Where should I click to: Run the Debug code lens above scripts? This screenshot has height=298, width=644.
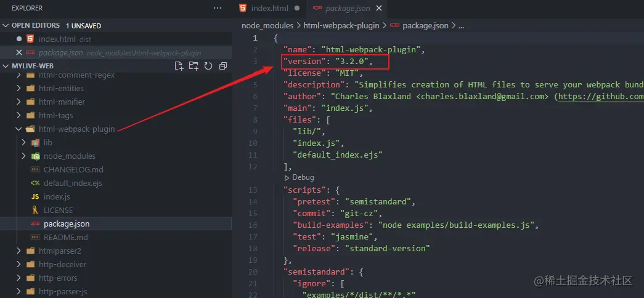tap(300, 178)
